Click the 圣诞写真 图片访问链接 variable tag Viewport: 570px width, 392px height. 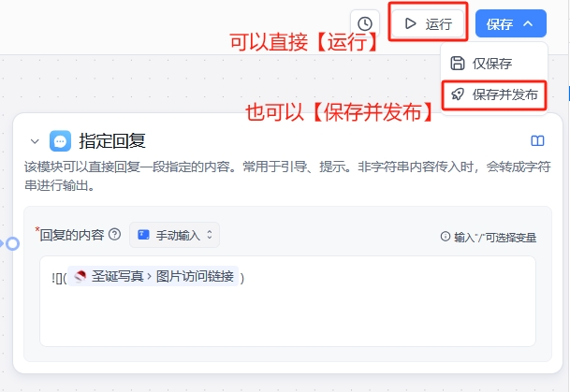[153, 276]
